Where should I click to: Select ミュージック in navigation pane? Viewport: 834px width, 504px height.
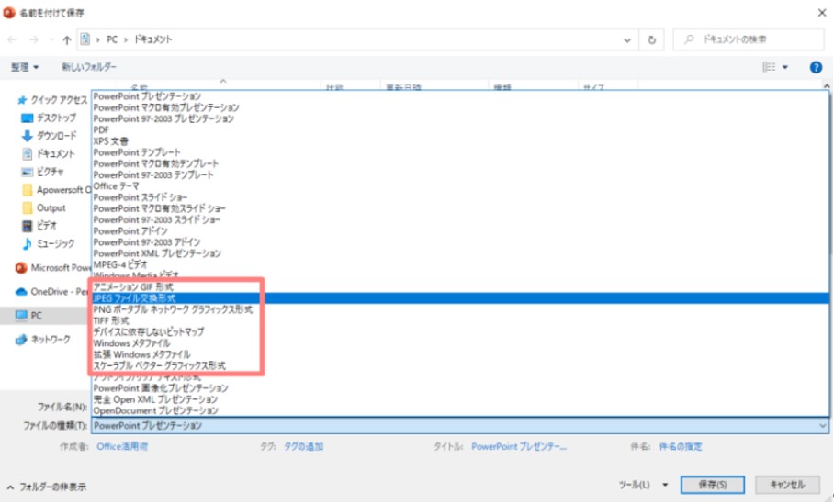click(55, 243)
